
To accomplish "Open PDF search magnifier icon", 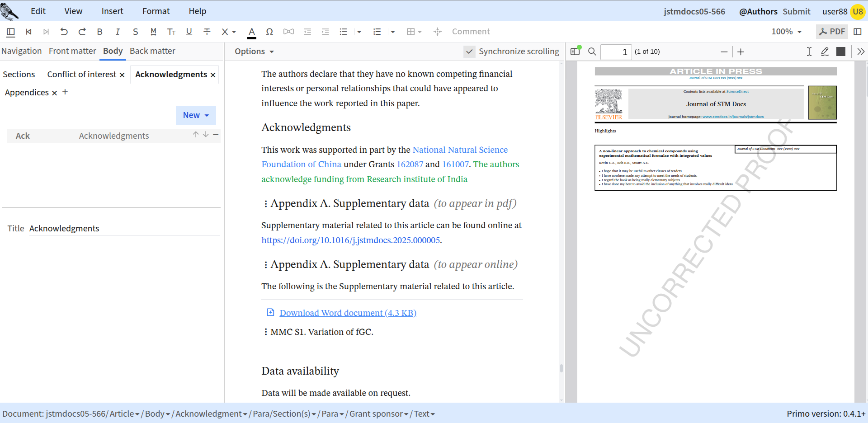I will click(592, 52).
